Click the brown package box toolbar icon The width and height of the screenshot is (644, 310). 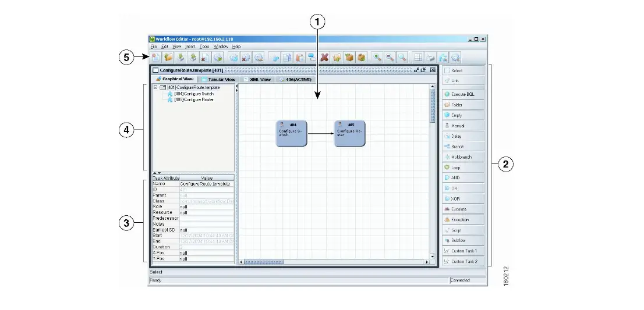349,58
